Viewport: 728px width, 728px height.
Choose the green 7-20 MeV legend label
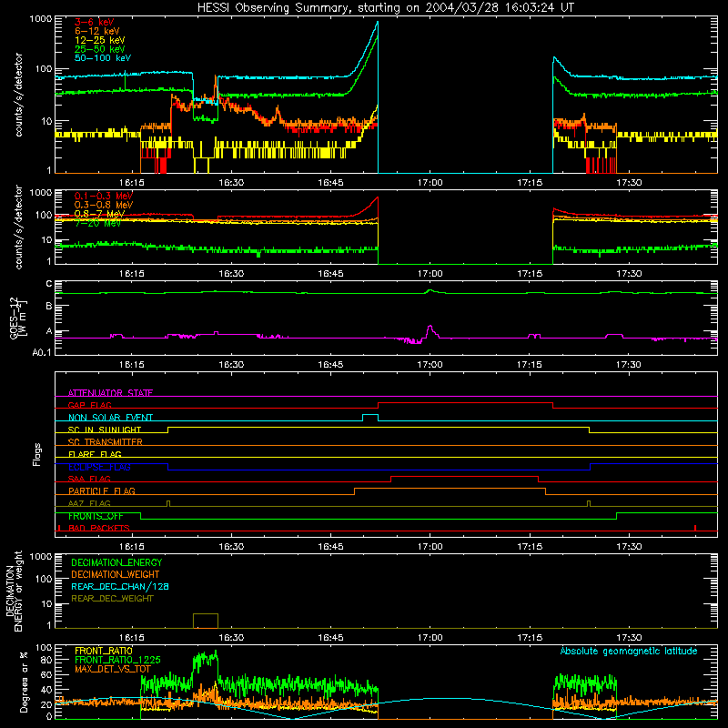coord(97,223)
